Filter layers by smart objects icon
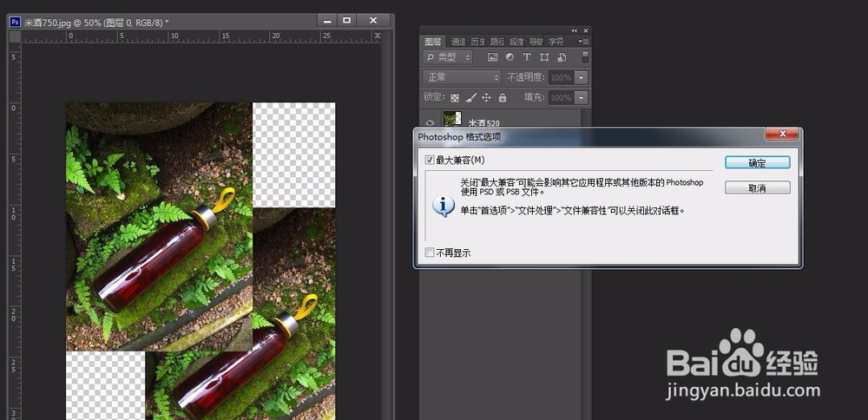Image resolution: width=868 pixels, height=420 pixels. 562,57
